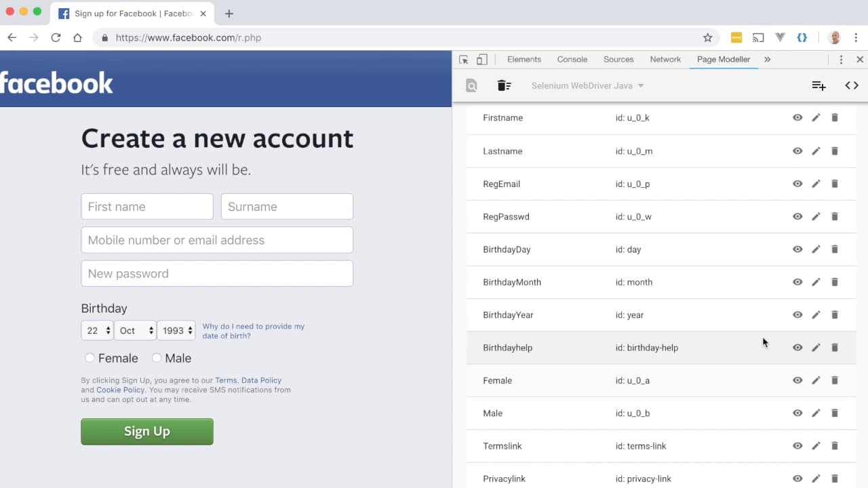Screen dimensions: 868x488
Task: Expand more DevTools tabs chevron
Action: [767, 60]
